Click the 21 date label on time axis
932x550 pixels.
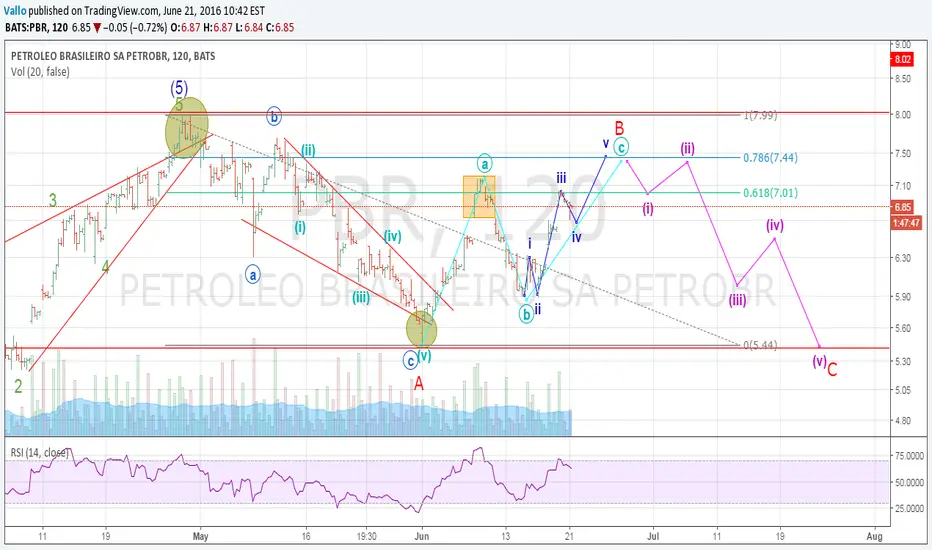pyautogui.click(x=570, y=536)
